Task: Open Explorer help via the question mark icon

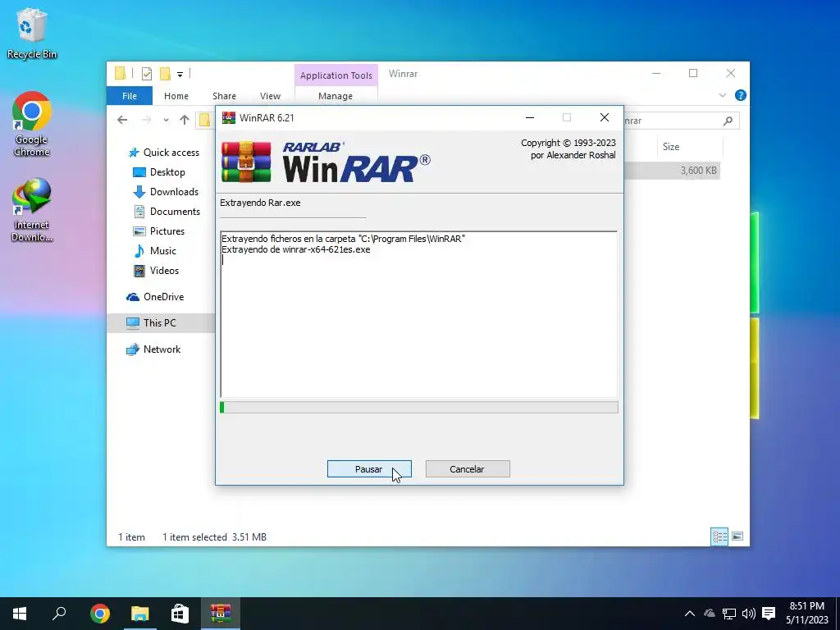Action: point(741,95)
